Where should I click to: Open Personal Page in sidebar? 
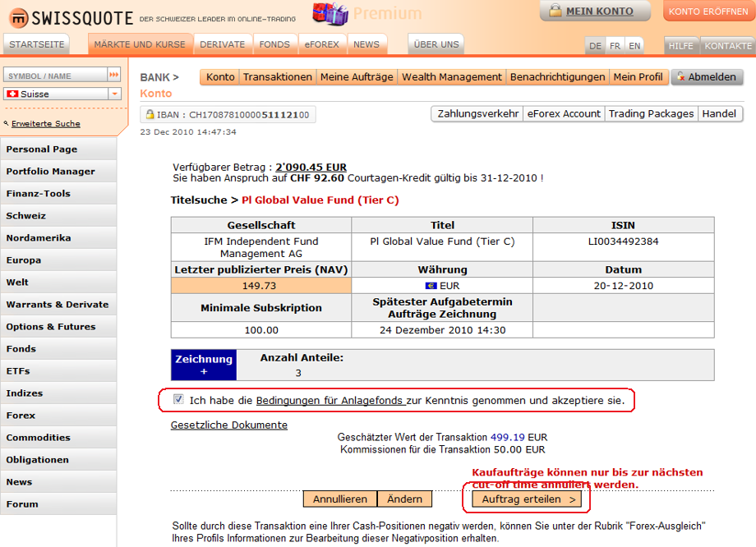[58, 149]
